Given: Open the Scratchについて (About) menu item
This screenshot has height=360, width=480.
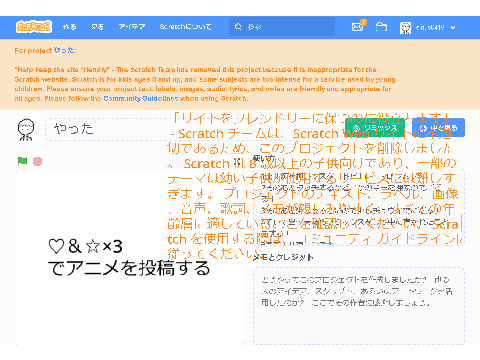Looking at the screenshot, I should [x=185, y=27].
